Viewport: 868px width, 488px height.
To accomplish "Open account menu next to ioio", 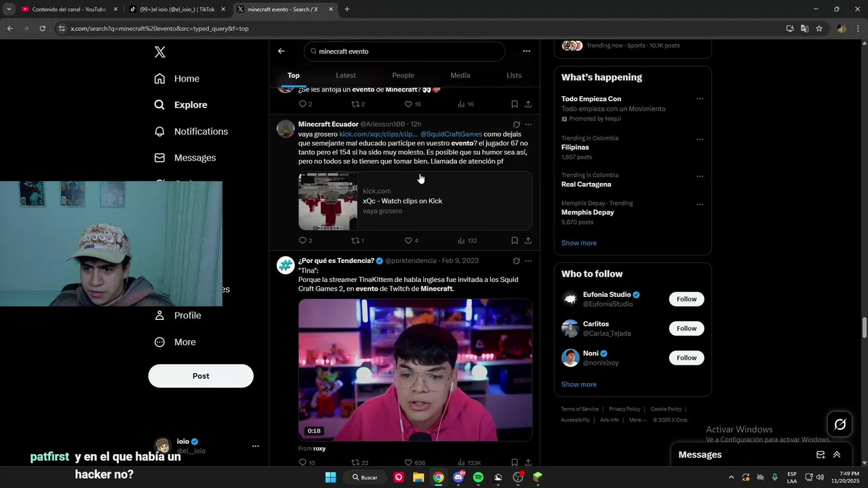I will 256,446.
